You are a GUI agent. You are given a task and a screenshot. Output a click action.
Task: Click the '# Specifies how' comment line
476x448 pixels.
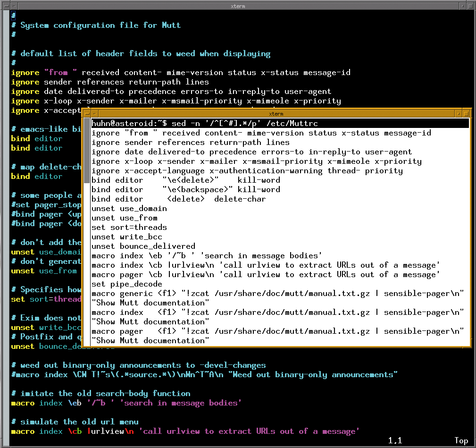tap(46, 290)
